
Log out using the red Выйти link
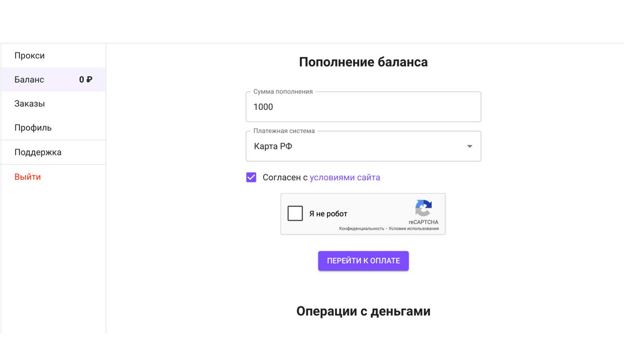click(28, 177)
